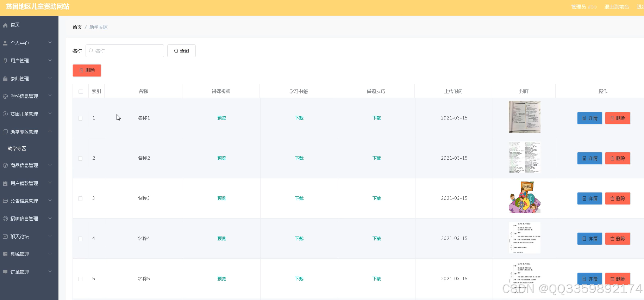This screenshot has height=300, width=644.
Task: Open 详情 for row 名称5
Action: (x=590, y=279)
